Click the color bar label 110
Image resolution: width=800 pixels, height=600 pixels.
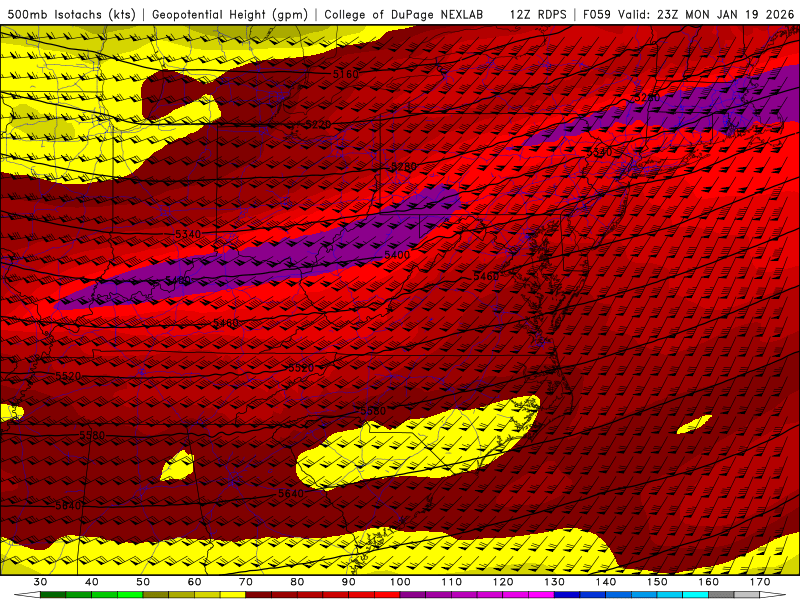(452, 582)
